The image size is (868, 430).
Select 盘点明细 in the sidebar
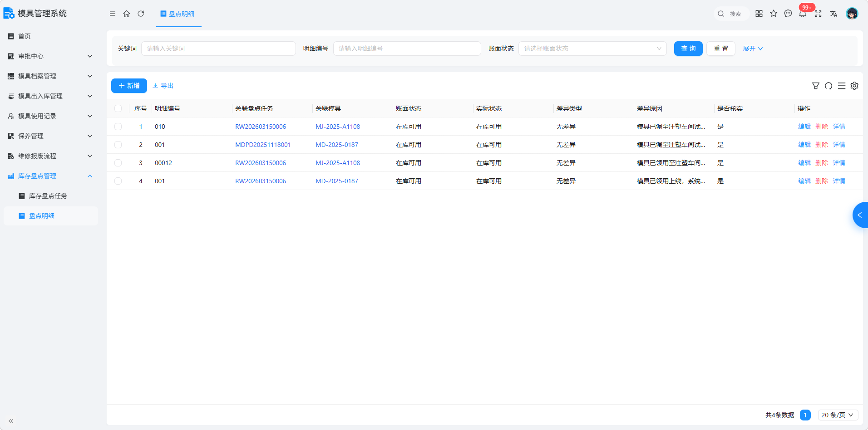pyautogui.click(x=50, y=216)
